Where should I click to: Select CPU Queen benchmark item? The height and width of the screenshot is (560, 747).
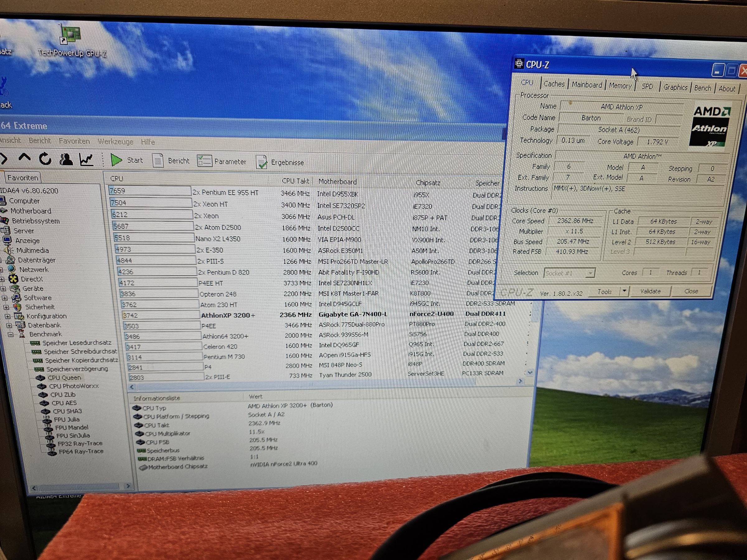coord(64,377)
